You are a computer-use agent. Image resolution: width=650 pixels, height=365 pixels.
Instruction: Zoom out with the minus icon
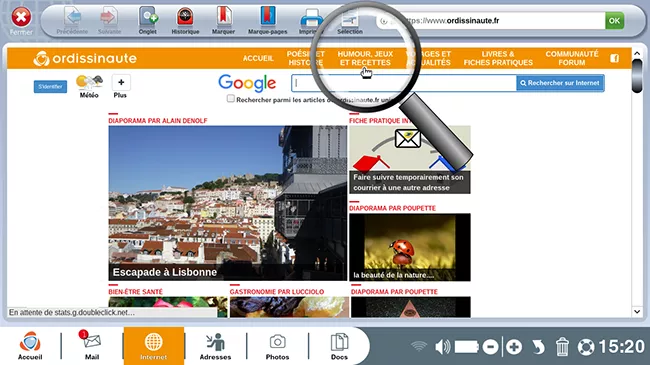coord(491,347)
